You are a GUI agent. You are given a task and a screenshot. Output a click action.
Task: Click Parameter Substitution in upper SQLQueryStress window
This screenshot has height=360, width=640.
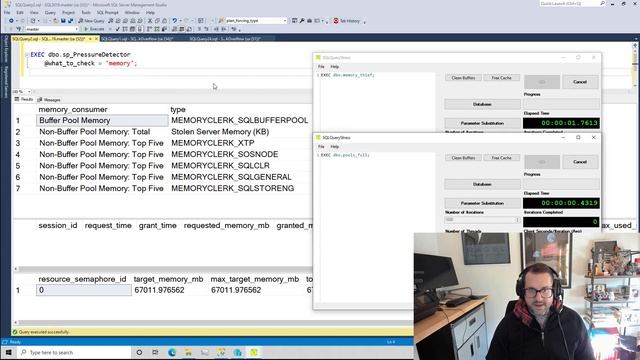pyautogui.click(x=482, y=123)
